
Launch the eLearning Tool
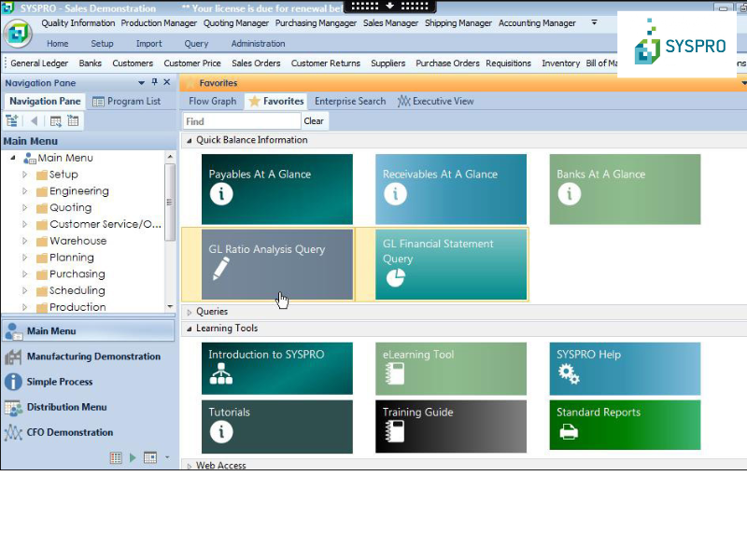point(450,369)
